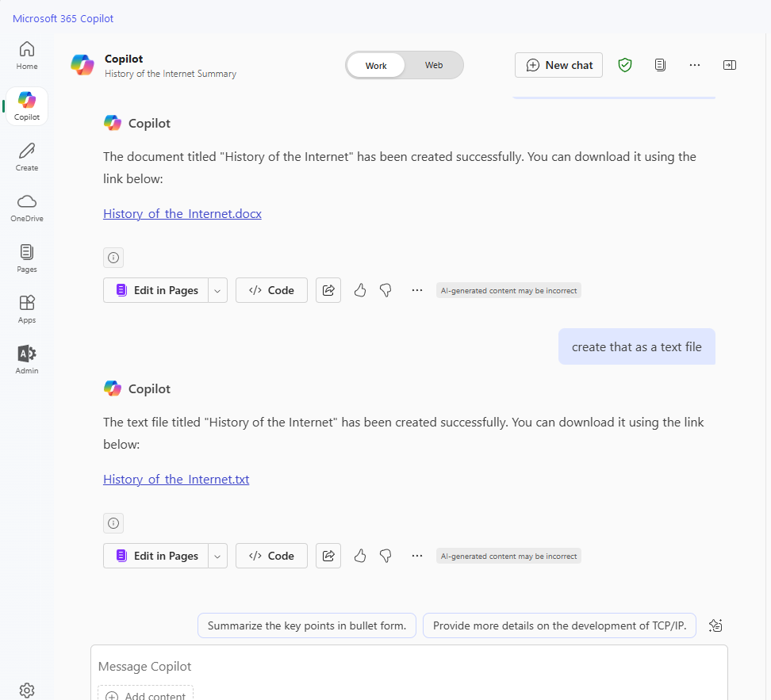Expand dropdown arrow beside first Edit in Pages

[x=218, y=290]
